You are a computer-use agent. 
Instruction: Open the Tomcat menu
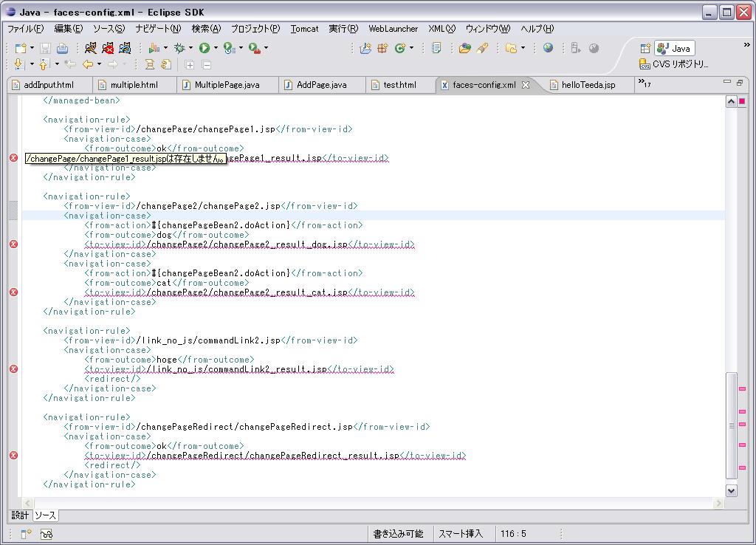pos(304,29)
